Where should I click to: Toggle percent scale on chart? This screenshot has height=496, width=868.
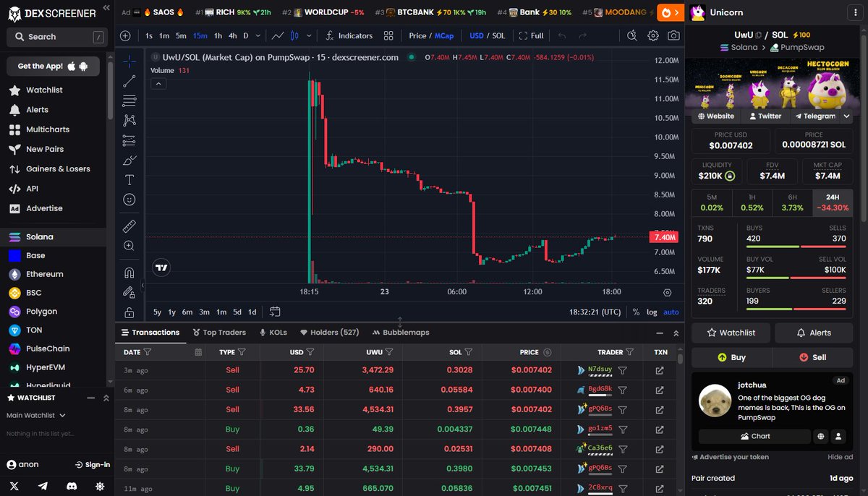636,312
